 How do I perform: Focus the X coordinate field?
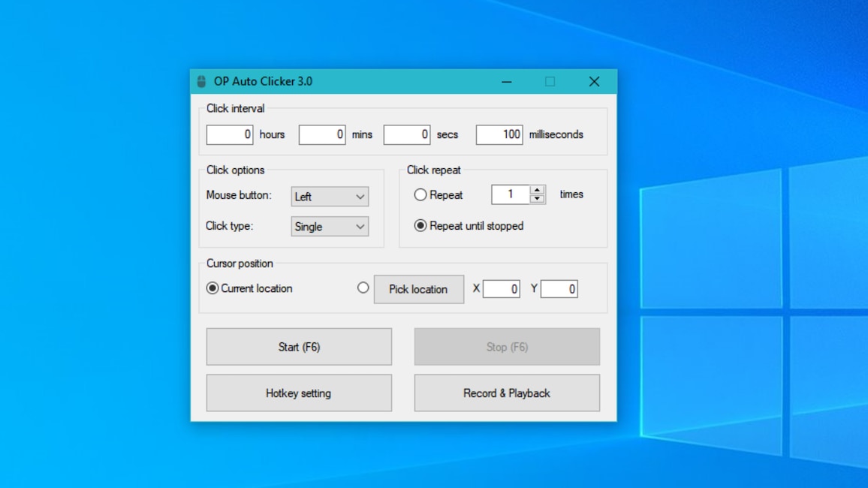501,289
